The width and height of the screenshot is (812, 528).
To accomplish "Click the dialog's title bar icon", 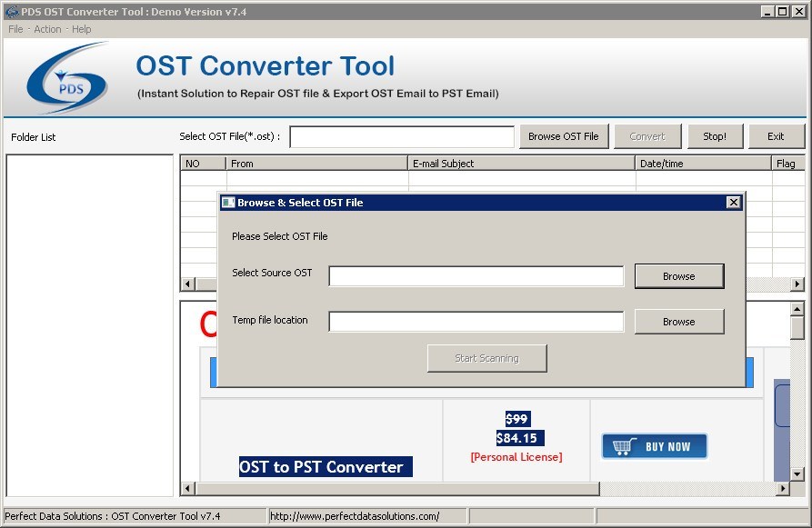I will pos(228,203).
